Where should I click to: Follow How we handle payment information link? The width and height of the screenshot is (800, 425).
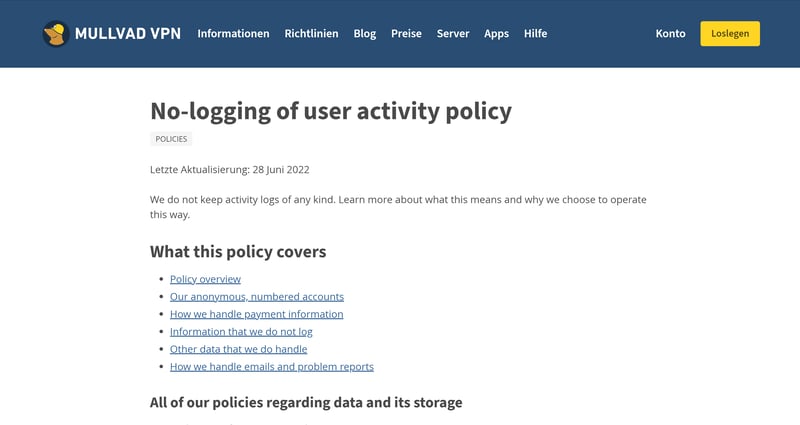(x=256, y=314)
